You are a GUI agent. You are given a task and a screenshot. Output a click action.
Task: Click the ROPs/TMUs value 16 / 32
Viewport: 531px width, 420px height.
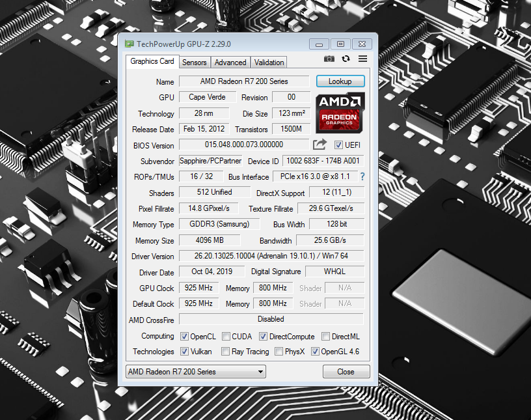(201, 176)
